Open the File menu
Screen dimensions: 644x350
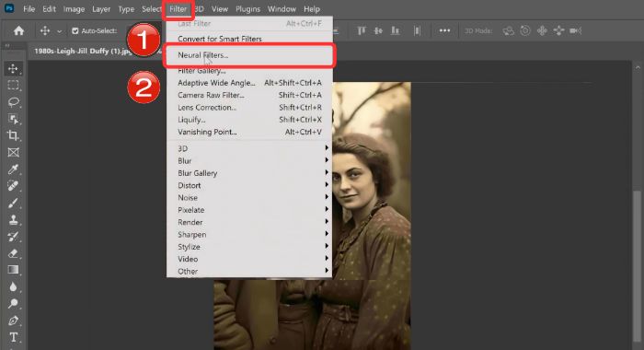(29, 9)
